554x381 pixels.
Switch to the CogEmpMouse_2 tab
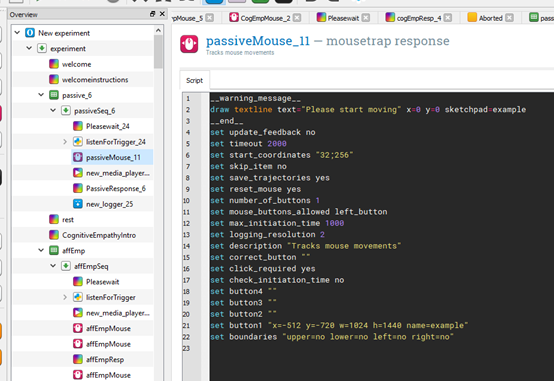click(265, 18)
